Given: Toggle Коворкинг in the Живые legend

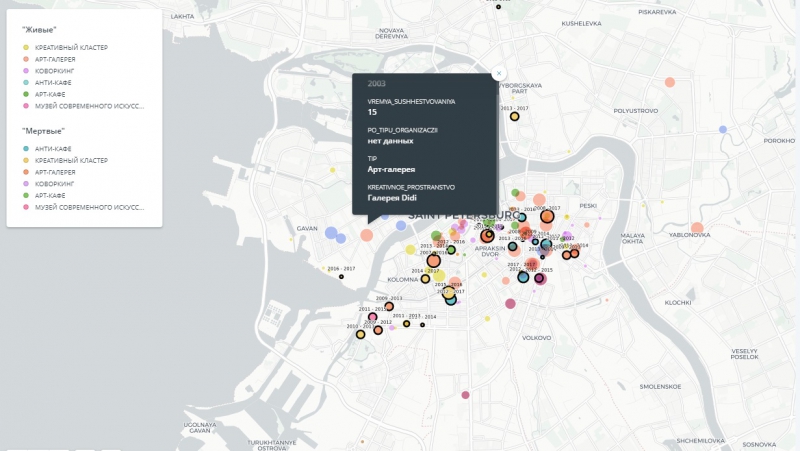Looking at the screenshot, I should [x=55, y=71].
